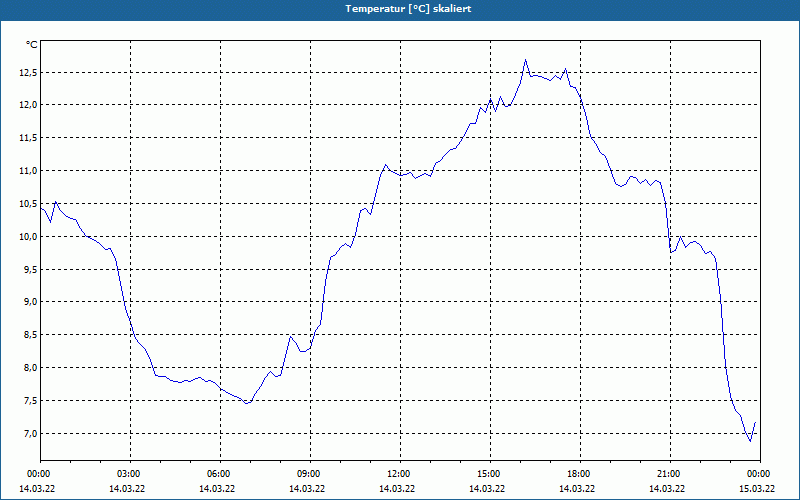Select the 12,0 y-axis value
Image resolution: width=800 pixels, height=500 pixels.
point(28,105)
